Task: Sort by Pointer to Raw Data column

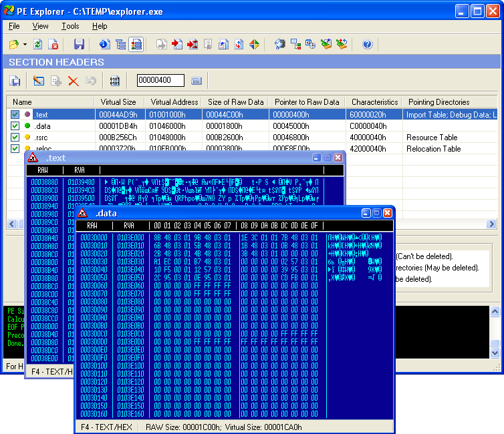Action: 307,102
